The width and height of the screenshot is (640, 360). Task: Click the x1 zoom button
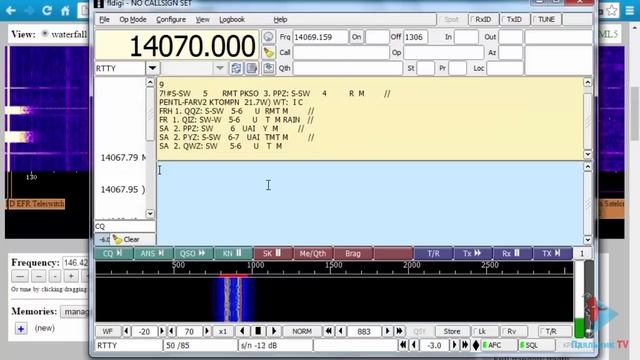pyautogui.click(x=223, y=331)
